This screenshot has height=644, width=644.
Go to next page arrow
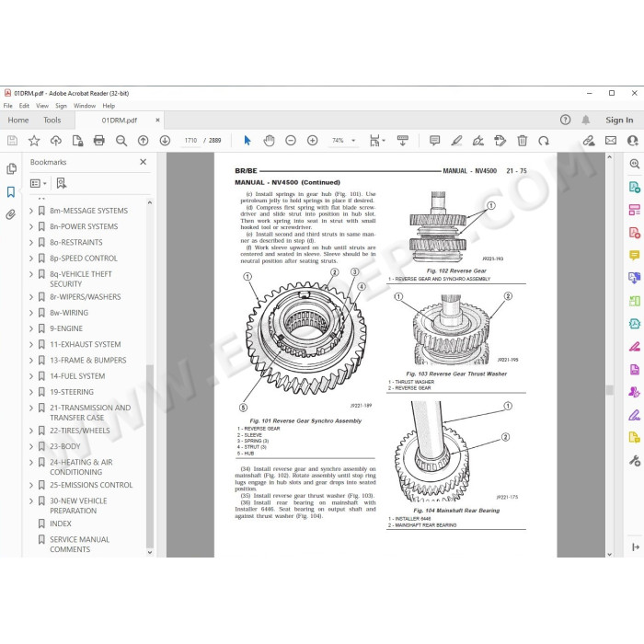(165, 141)
